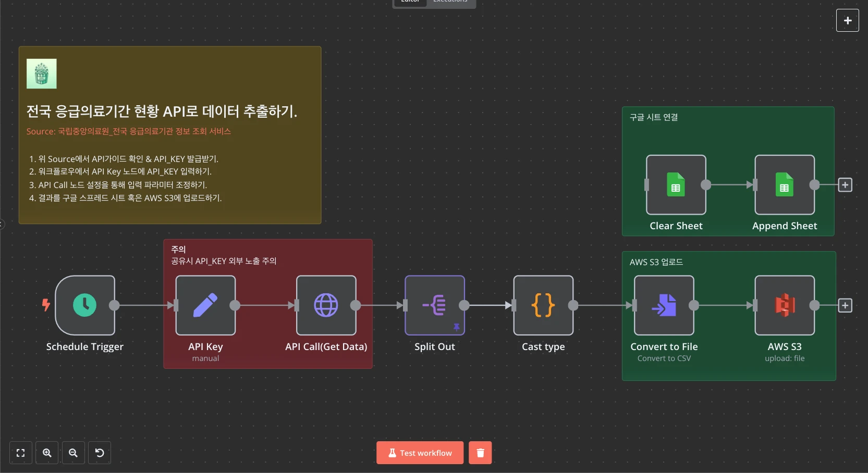Screen dimensions: 868x473
Task: Open the API Call globe node
Action: (x=326, y=305)
